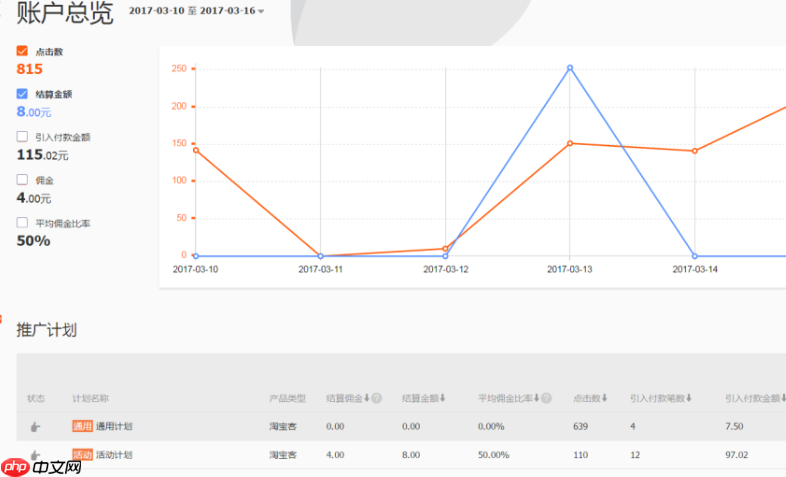Sort by 引入付款笔数 column arrow

[689, 398]
